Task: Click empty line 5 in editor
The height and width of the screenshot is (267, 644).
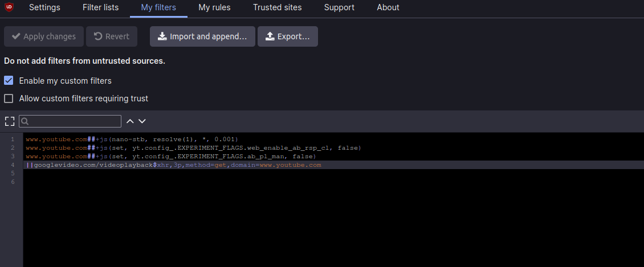Action: point(333,174)
